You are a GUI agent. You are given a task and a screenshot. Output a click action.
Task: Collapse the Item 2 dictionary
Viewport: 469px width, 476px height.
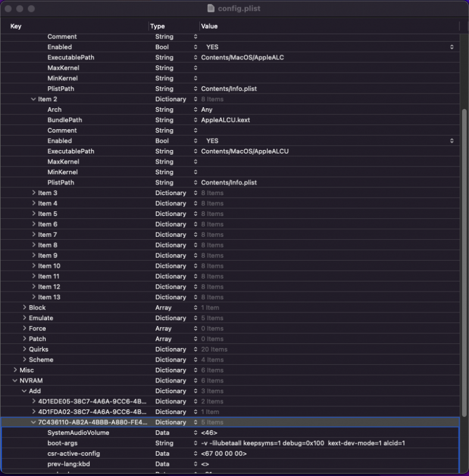33,99
